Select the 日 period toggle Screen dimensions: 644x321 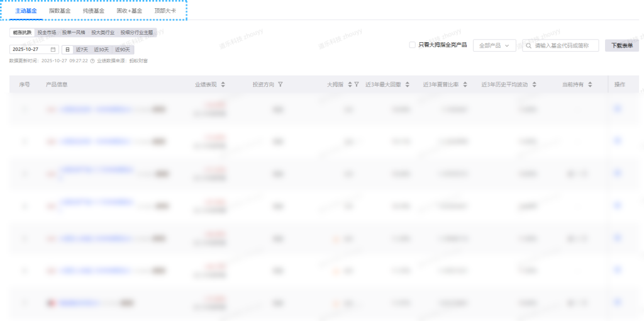tap(67, 49)
